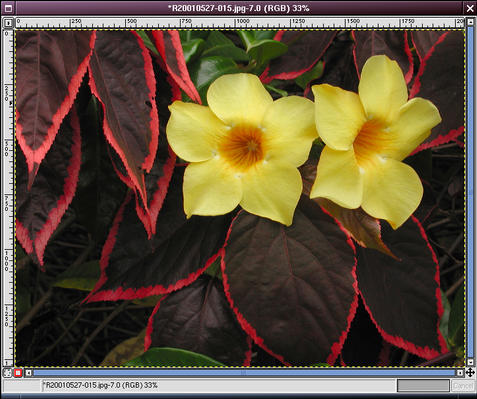Click the empty cursor coordinates box in status bar
The width and height of the screenshot is (477, 399).
click(22, 386)
